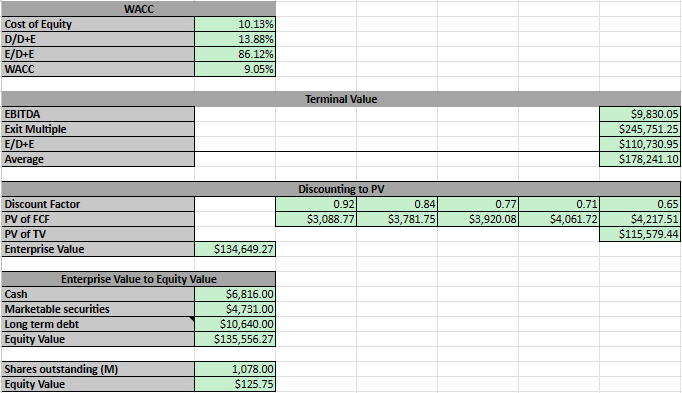Viewport: 682px width, 393px height.
Task: Click the $115,579.44 PV of TV value
Action: tap(640, 234)
